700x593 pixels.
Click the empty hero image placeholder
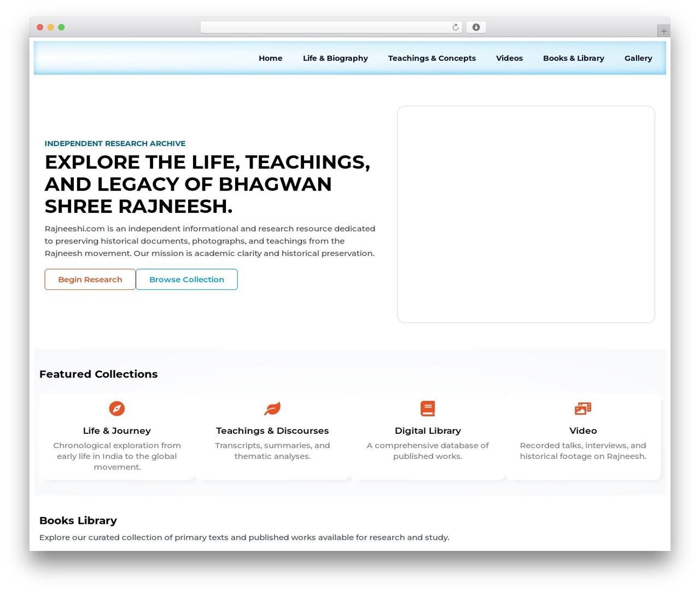(526, 214)
